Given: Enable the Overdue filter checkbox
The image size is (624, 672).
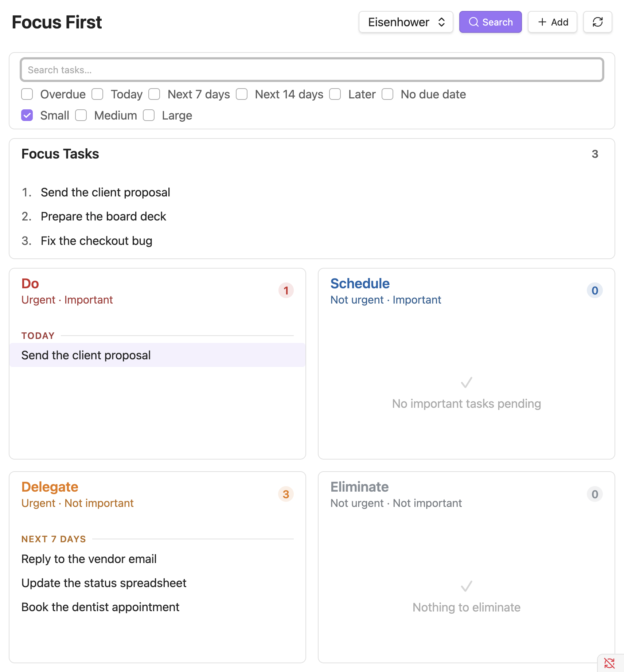Looking at the screenshot, I should pyautogui.click(x=27, y=94).
